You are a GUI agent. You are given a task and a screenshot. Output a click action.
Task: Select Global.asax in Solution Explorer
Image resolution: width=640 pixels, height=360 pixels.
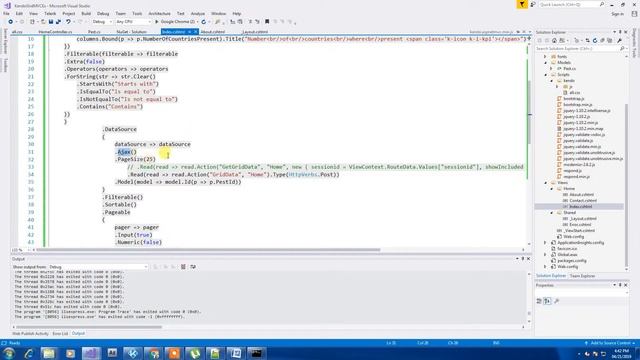tap(567, 255)
